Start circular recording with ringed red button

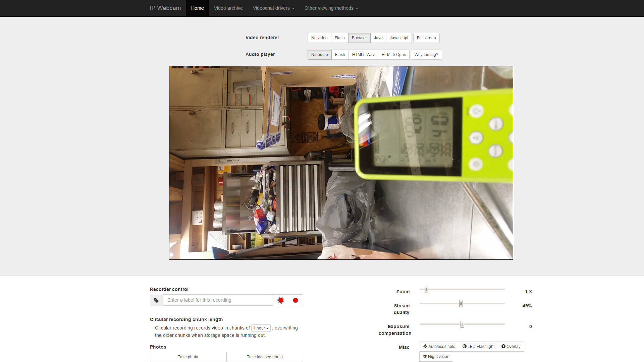tap(281, 300)
